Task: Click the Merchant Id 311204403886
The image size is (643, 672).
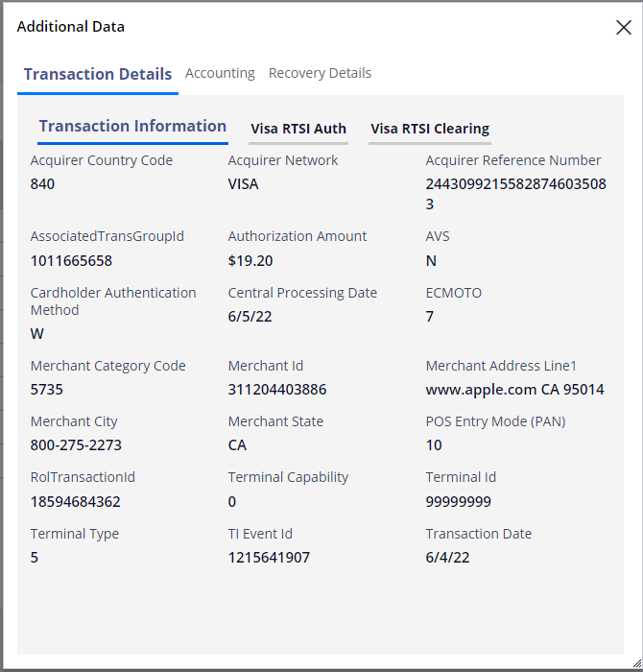Action: tap(277, 389)
